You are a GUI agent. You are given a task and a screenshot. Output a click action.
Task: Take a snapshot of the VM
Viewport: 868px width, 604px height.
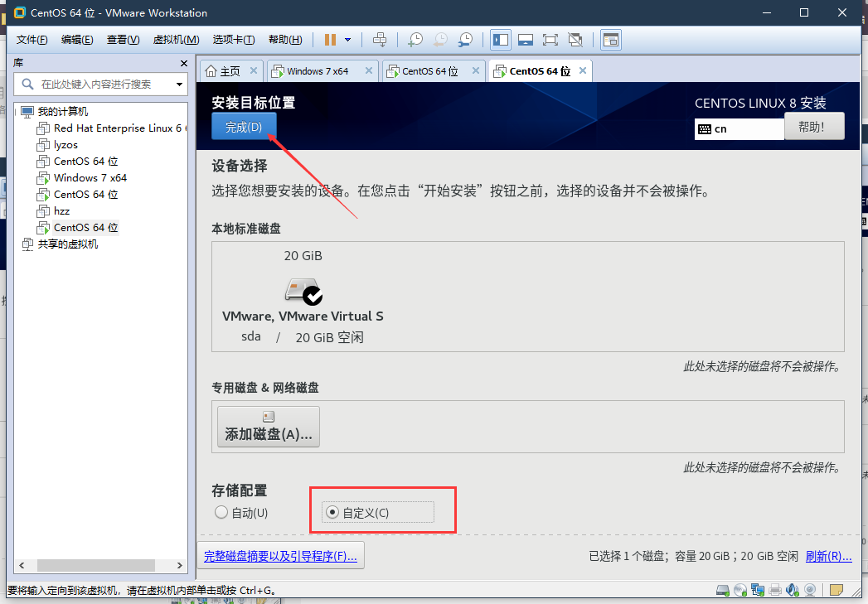click(x=415, y=39)
